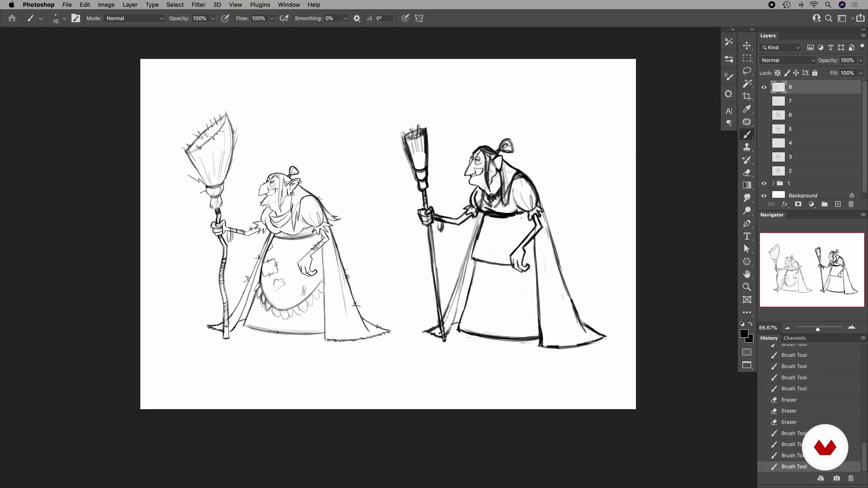Image resolution: width=868 pixels, height=488 pixels.
Task: Show layer 6 visibility
Action: coord(764,115)
